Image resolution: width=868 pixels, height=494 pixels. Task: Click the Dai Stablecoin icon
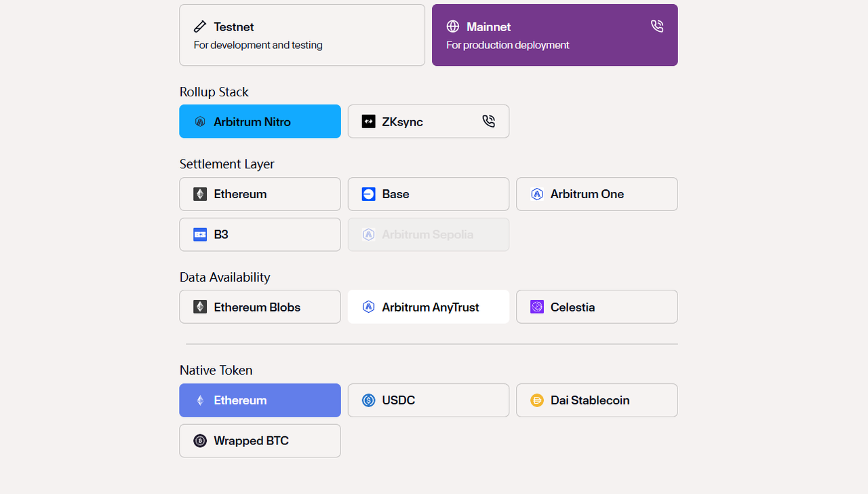coord(537,400)
